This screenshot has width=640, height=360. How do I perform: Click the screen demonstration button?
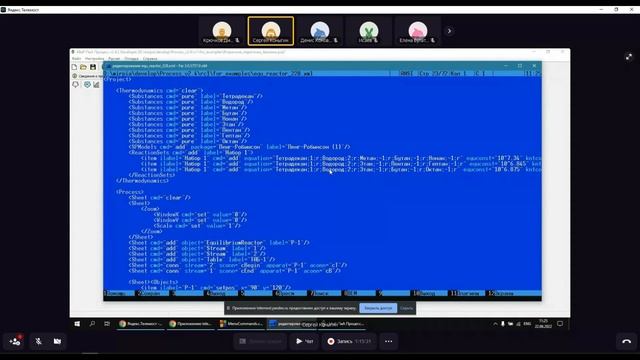coord(260,341)
